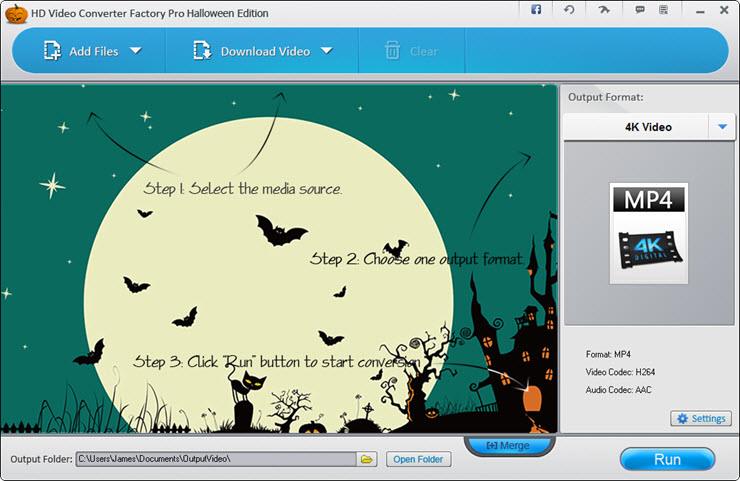Screen dimensions: 740x481
Task: Click the Download Video button
Action: tap(252, 51)
